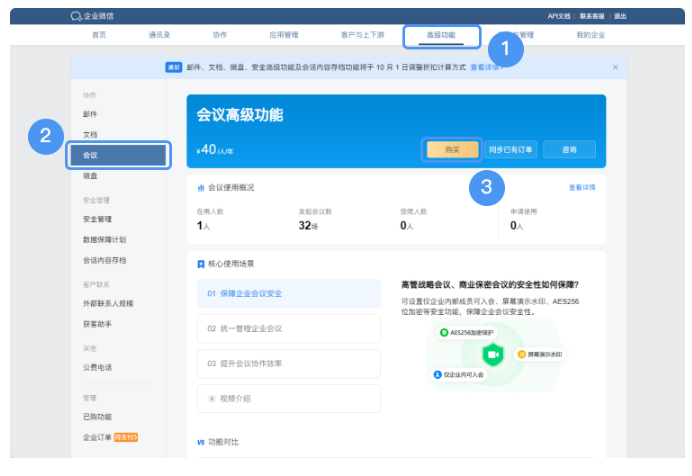Click the green shield camera icon
The width and height of the screenshot is (692, 476).
pyautogui.click(x=492, y=354)
